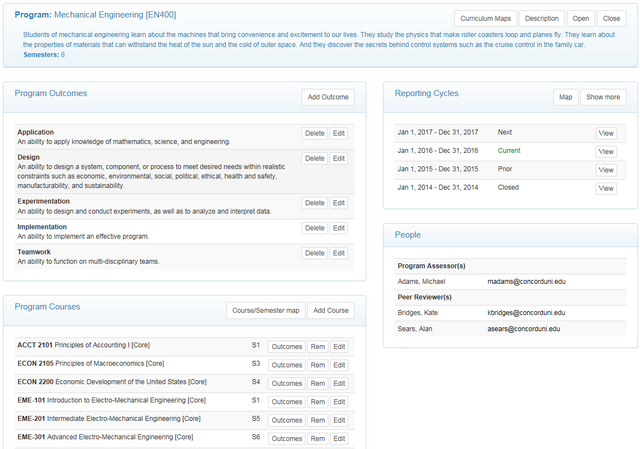Screen dimensions: 640x449
Task: Edit the ECON 2200 course
Action: pyautogui.click(x=339, y=383)
